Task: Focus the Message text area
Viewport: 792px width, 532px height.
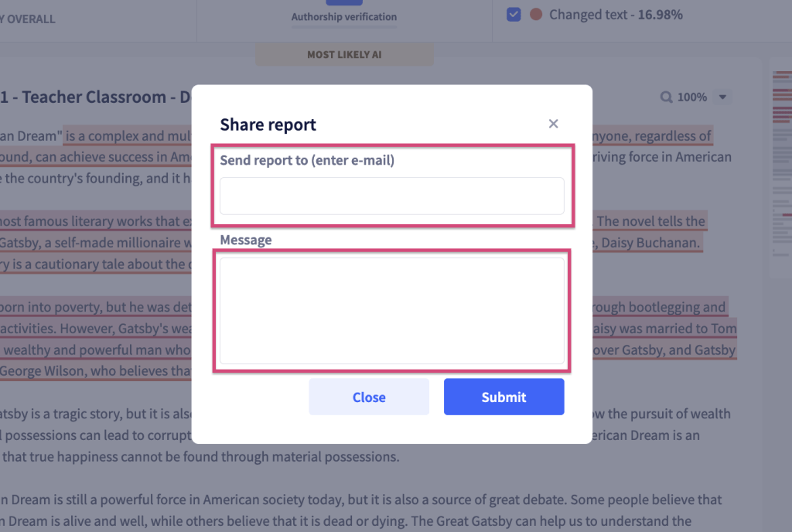Action: pos(392,311)
